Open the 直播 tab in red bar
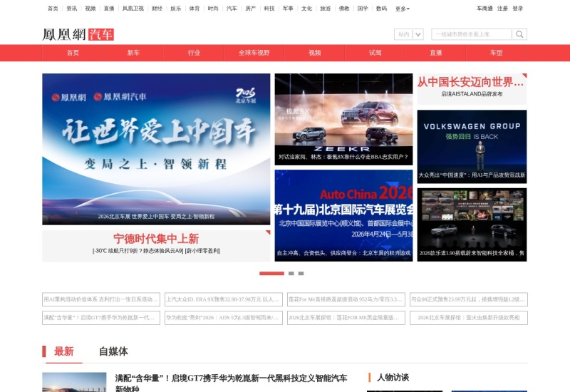Image resolution: width=570 pixels, height=392 pixels. point(435,53)
